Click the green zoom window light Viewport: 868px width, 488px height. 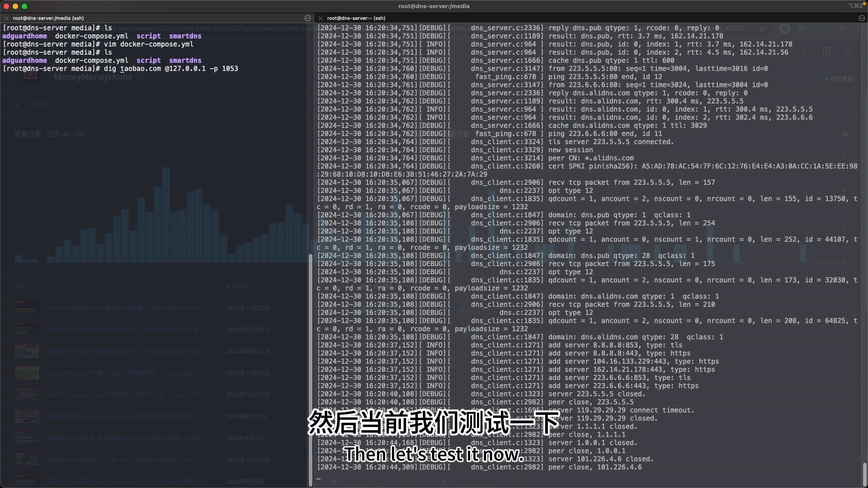point(24,6)
